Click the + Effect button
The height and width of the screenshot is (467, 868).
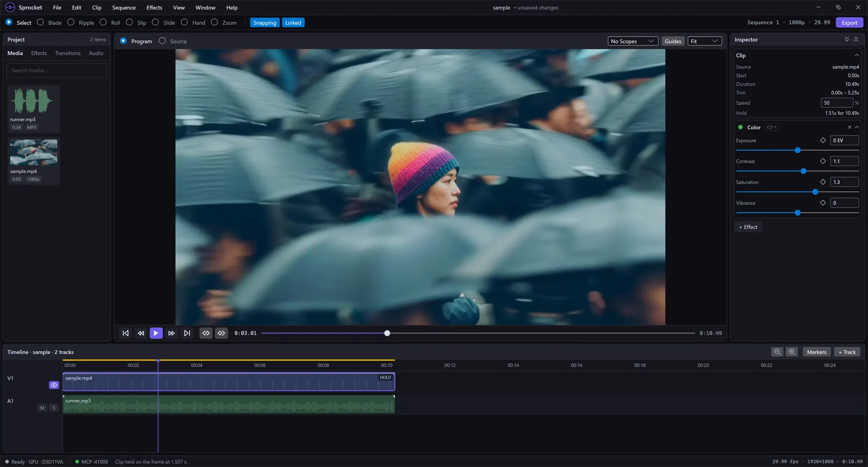(748, 227)
